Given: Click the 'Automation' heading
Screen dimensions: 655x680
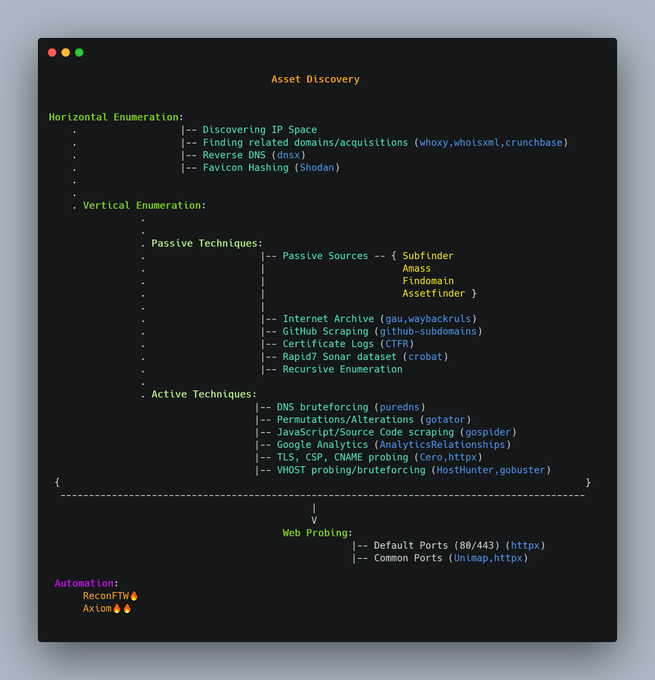Looking at the screenshot, I should (84, 583).
